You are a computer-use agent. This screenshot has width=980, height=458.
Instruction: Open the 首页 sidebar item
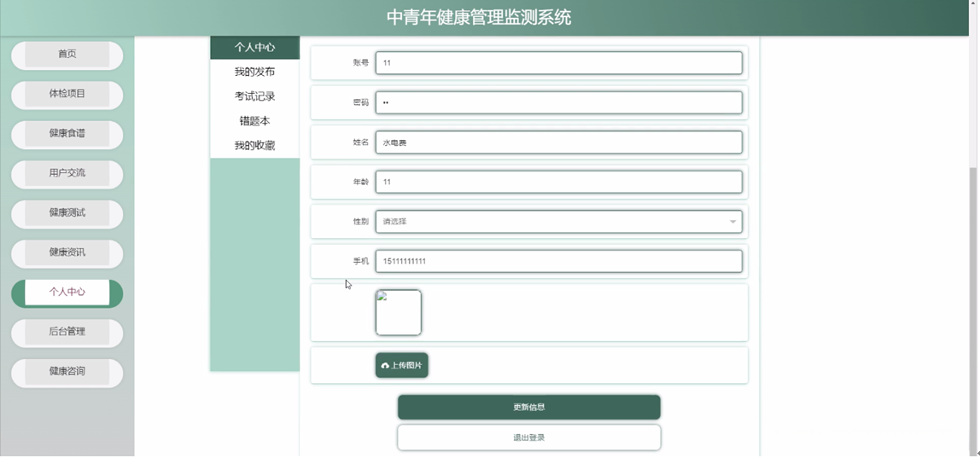(x=67, y=55)
